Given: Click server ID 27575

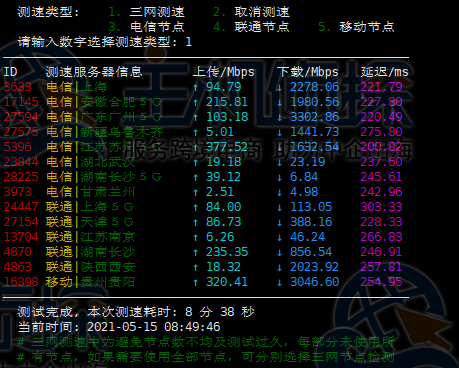Looking at the screenshot, I should [x=21, y=132].
